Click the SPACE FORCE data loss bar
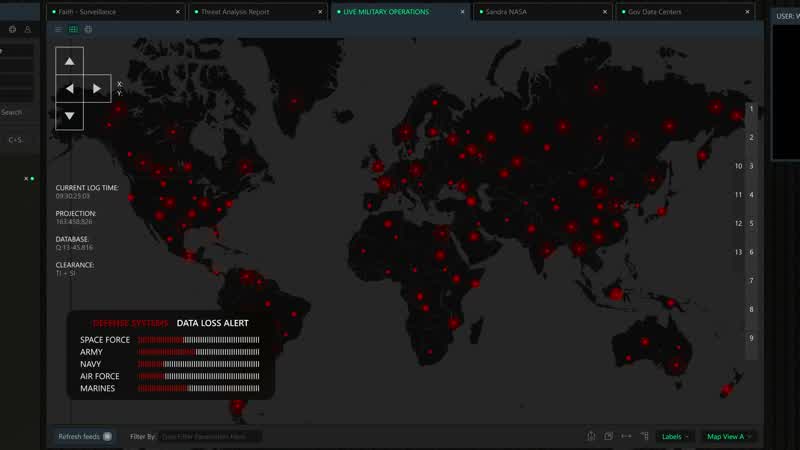This screenshot has height=450, width=800. pyautogui.click(x=198, y=340)
